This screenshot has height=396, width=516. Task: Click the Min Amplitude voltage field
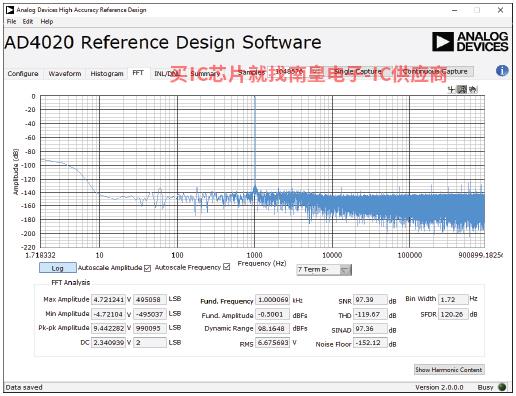click(108, 314)
